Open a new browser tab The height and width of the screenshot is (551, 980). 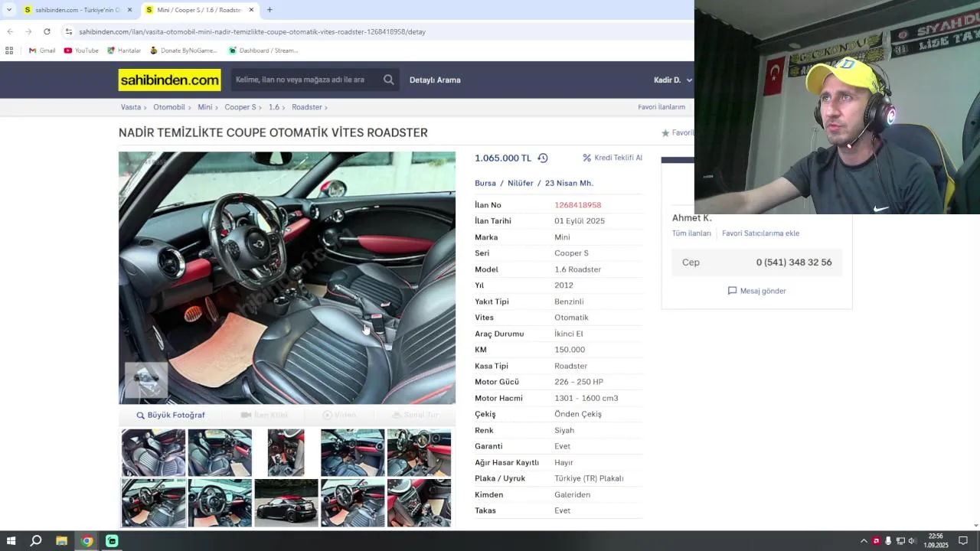click(x=269, y=10)
